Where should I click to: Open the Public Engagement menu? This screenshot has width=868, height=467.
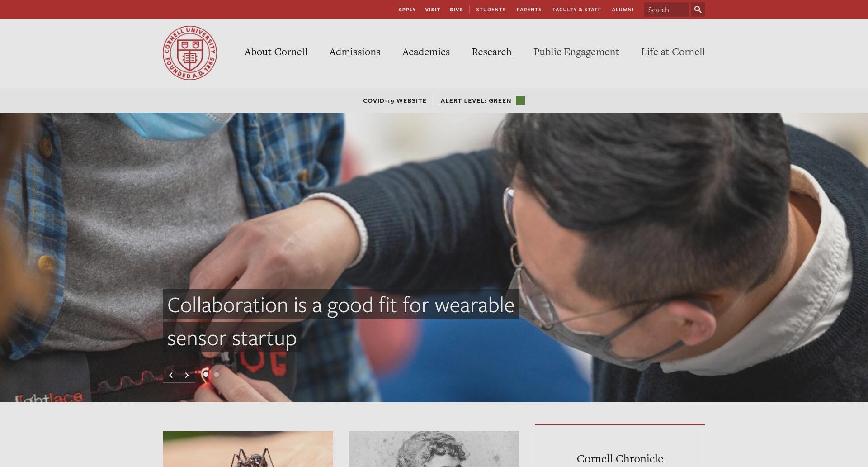(576, 52)
